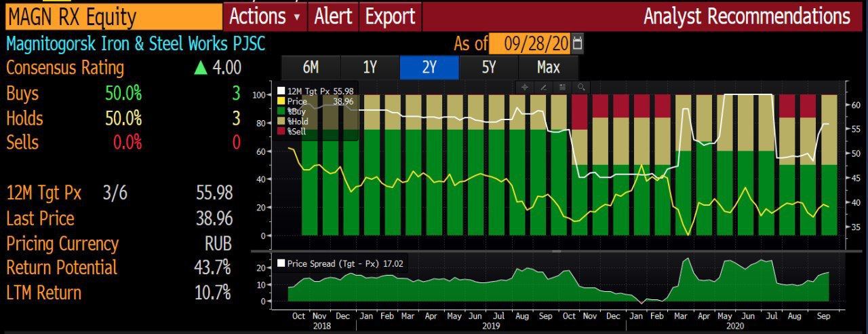Click the white 12M Tgt Px legend swatch
The image size is (868, 334).
281,90
